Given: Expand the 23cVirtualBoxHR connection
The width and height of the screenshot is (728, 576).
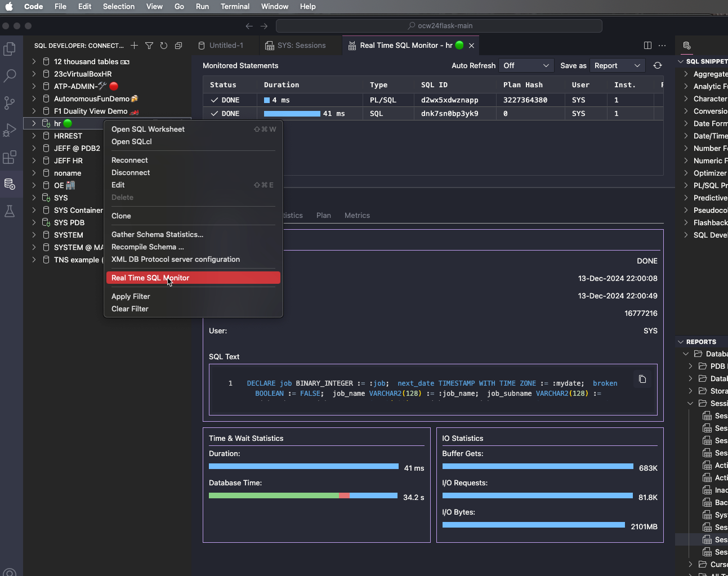Looking at the screenshot, I should point(34,74).
